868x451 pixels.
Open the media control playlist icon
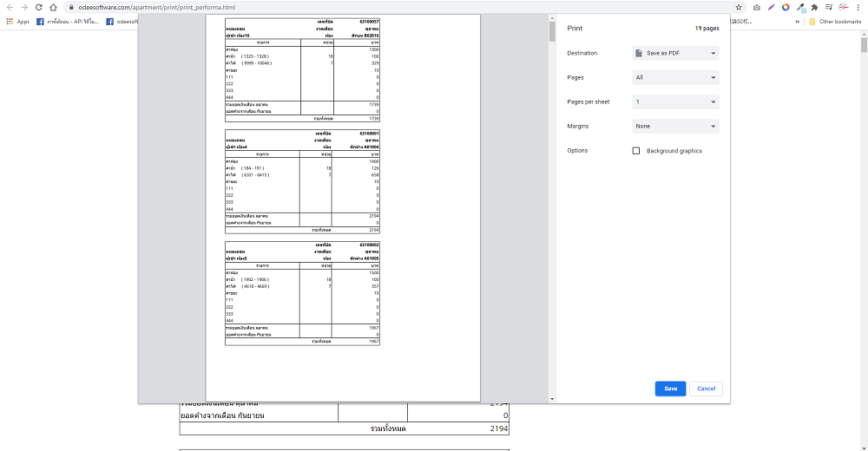(x=829, y=7)
